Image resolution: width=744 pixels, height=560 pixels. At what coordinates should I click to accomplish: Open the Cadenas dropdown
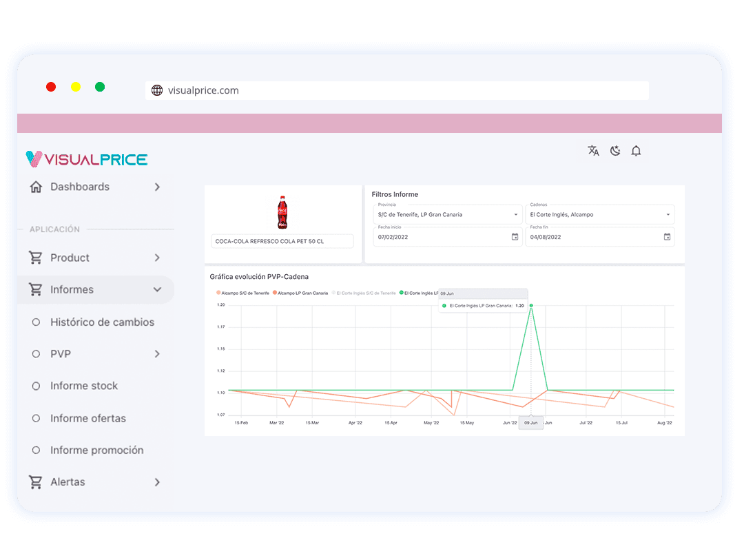coord(600,214)
